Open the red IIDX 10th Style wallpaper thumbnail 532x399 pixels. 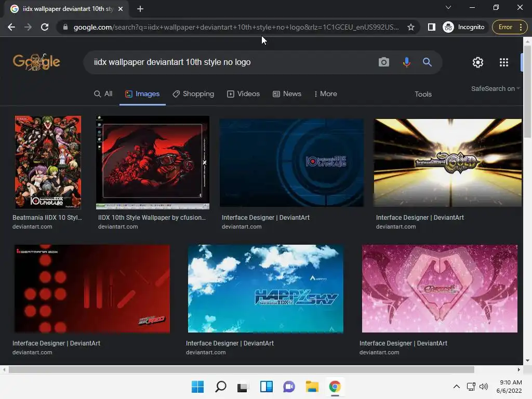tap(153, 163)
